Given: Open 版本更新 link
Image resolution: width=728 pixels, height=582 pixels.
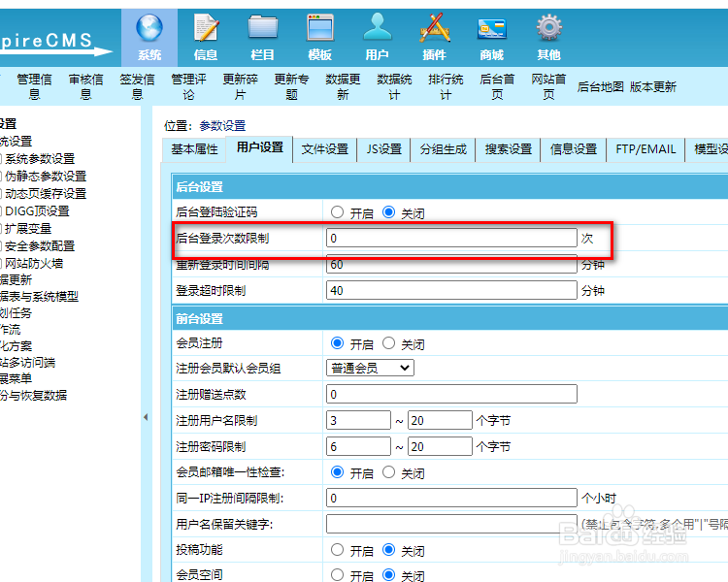Looking at the screenshot, I should pyautogui.click(x=653, y=86).
